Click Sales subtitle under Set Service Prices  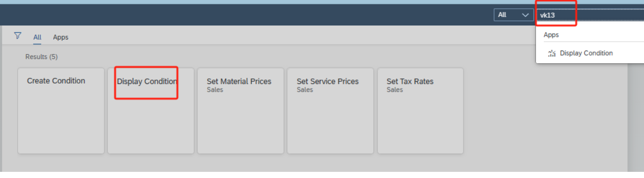click(305, 90)
